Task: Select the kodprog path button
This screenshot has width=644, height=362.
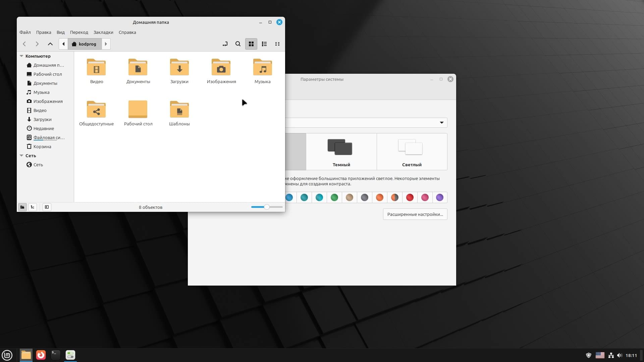Action: pos(85,44)
